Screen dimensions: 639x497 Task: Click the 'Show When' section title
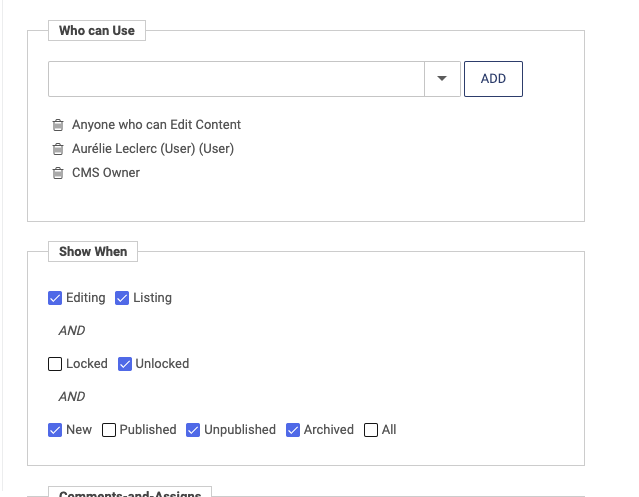point(93,251)
